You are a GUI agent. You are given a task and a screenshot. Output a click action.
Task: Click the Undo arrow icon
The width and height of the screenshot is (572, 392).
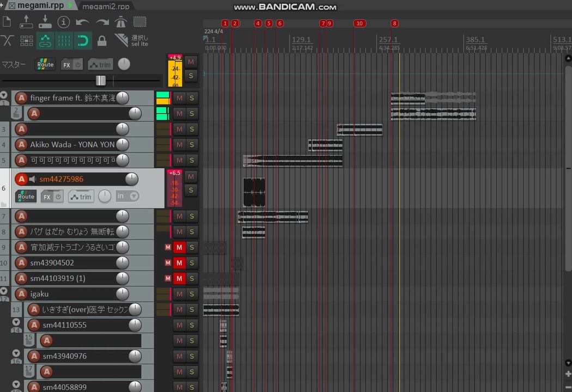pyautogui.click(x=83, y=22)
